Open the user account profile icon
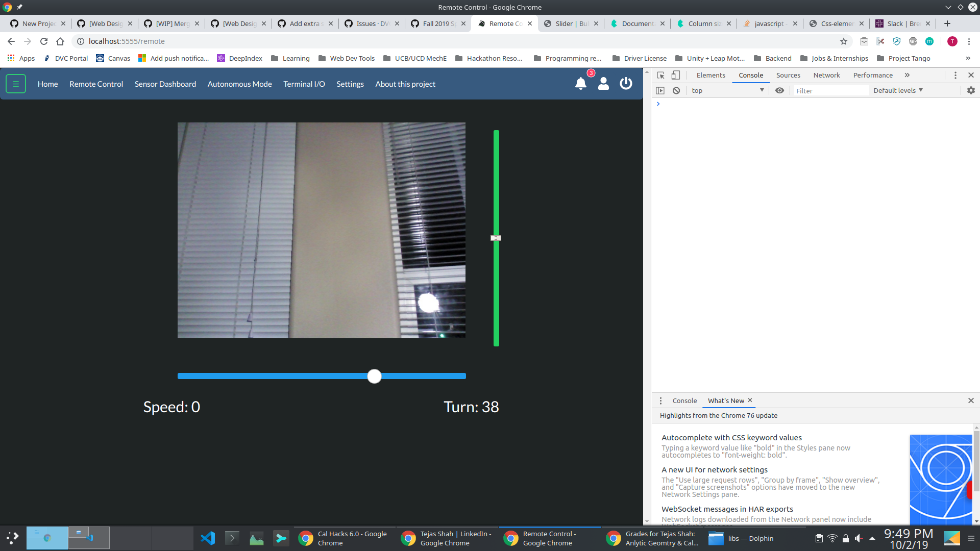Screen dimensions: 980x551 point(603,84)
